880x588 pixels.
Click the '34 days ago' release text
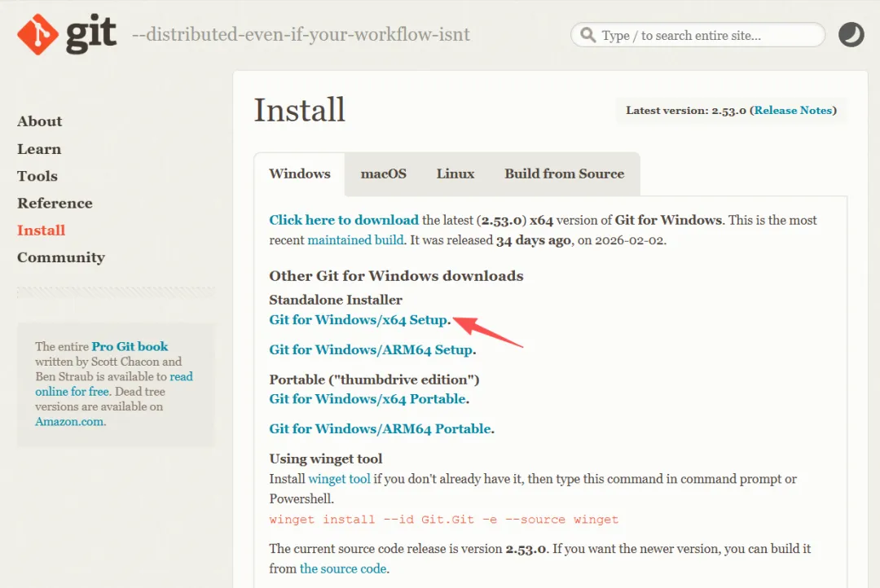point(533,240)
